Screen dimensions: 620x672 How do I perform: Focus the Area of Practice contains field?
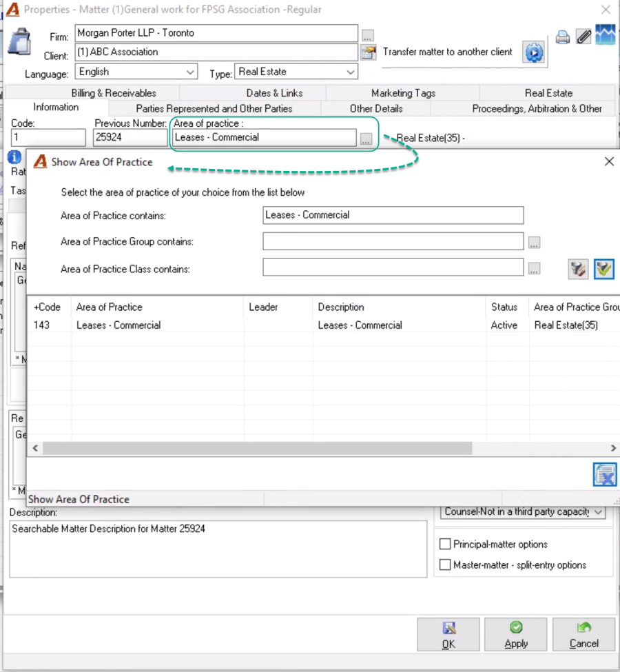(393, 215)
